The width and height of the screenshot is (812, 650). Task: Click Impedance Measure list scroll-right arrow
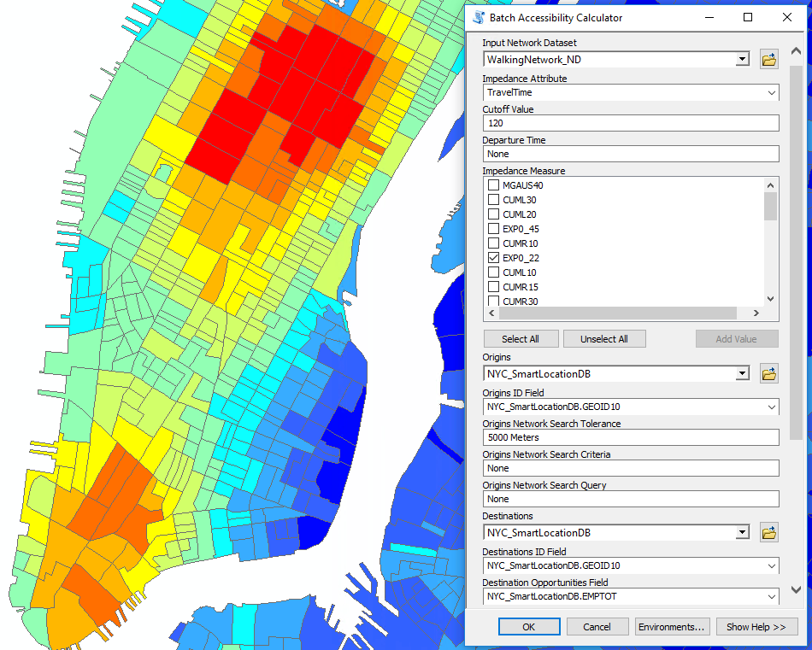point(756,313)
